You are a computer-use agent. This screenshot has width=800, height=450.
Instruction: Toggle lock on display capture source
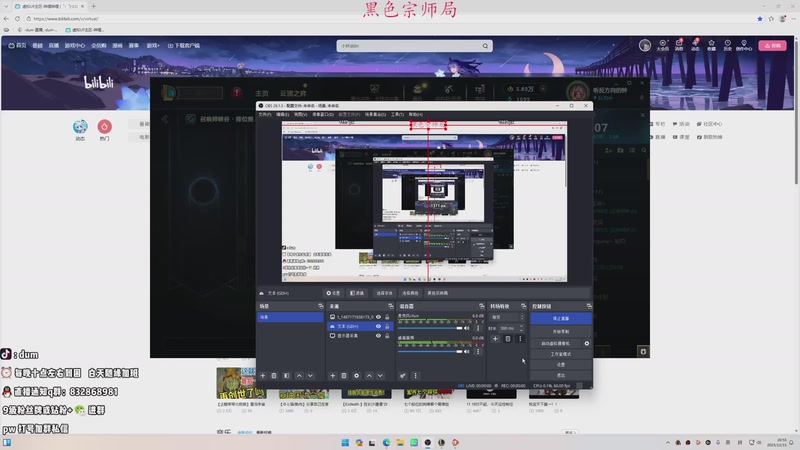[387, 336]
